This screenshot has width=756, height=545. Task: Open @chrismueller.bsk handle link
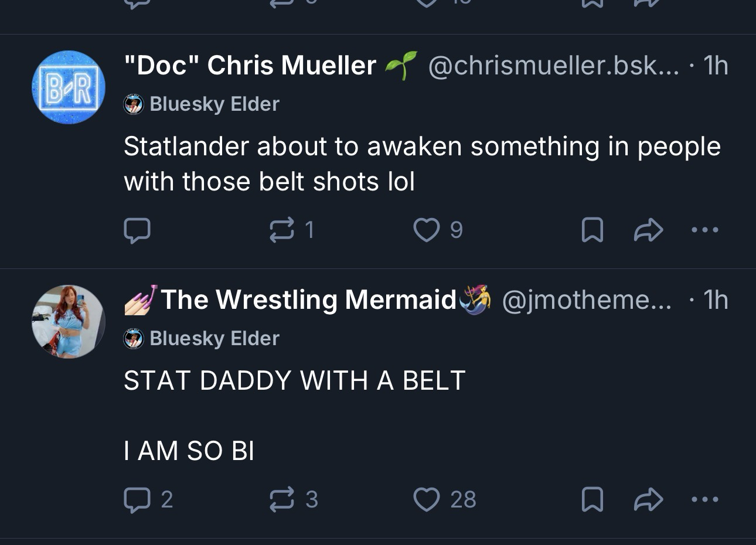(x=553, y=65)
